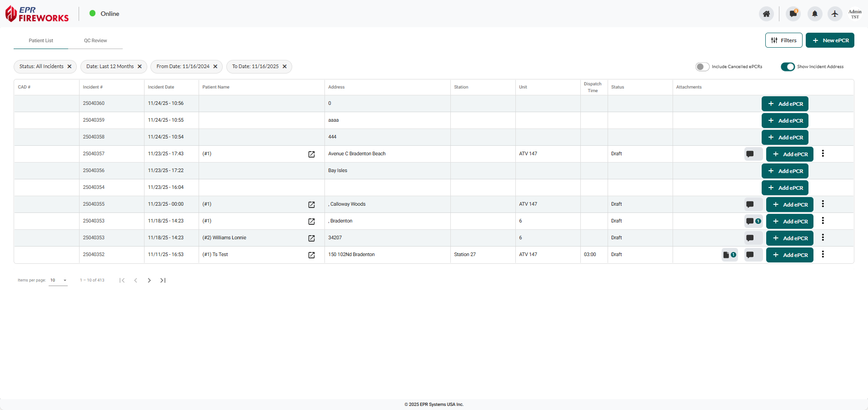868x410 pixels.
Task: Jump to the last page of results
Action: click(163, 281)
